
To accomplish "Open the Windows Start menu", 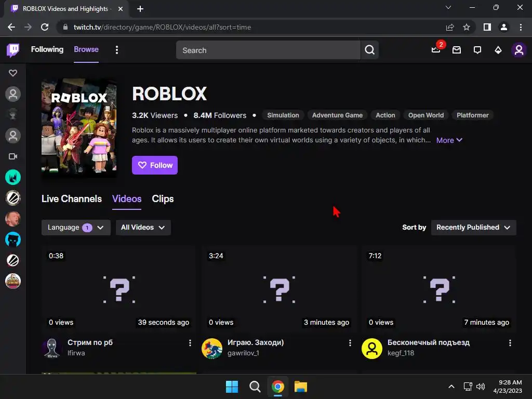I will [x=232, y=387].
